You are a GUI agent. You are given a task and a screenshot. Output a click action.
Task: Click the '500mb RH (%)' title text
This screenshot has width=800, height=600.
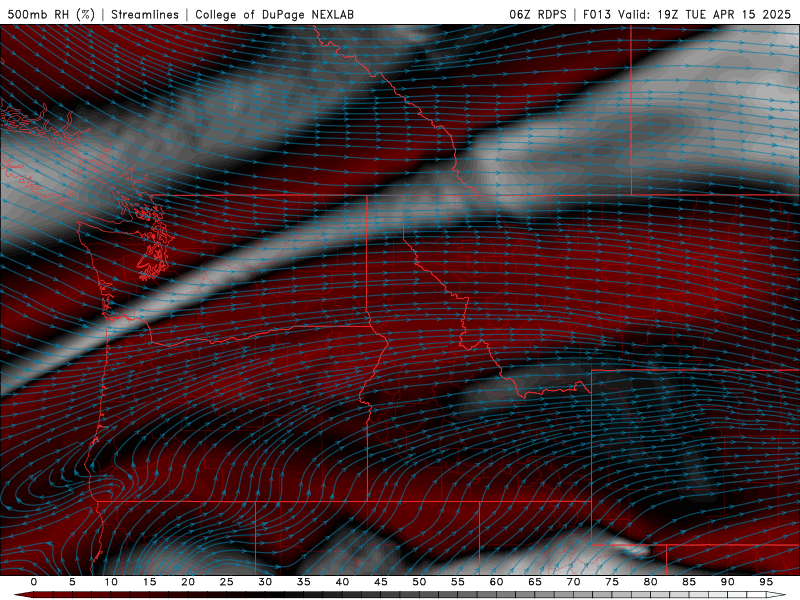point(51,14)
